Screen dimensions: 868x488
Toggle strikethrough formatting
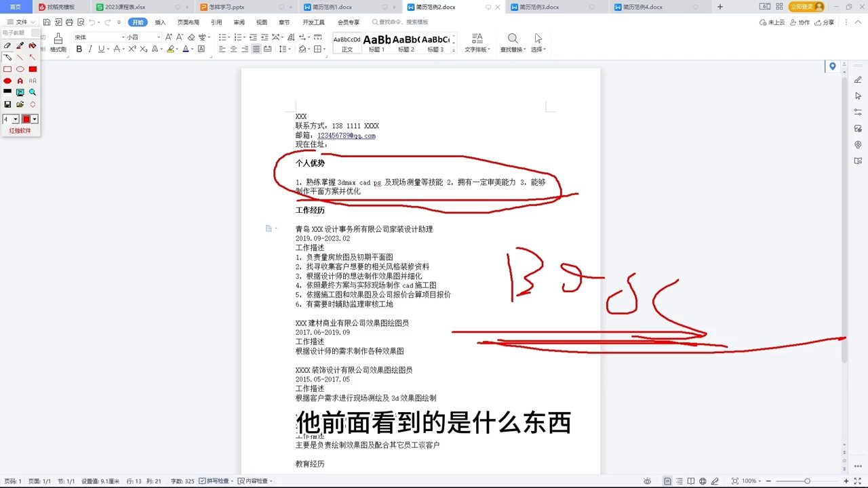pos(117,49)
